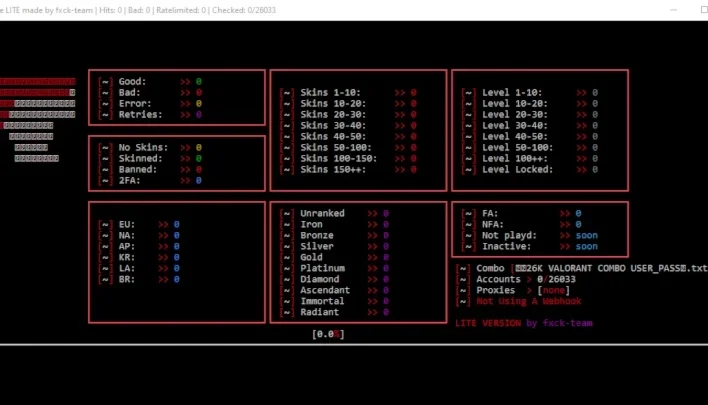Select the 'FA:' counter line
708x405 pixels.
(522, 214)
